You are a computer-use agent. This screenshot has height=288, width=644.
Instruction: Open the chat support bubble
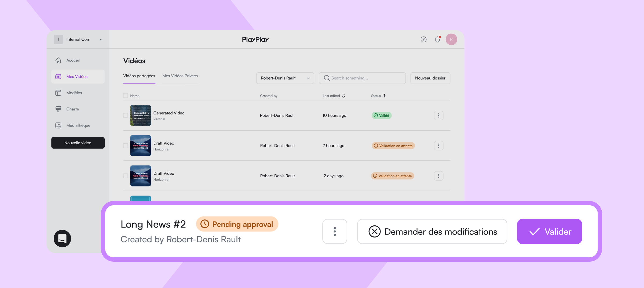pyautogui.click(x=62, y=238)
